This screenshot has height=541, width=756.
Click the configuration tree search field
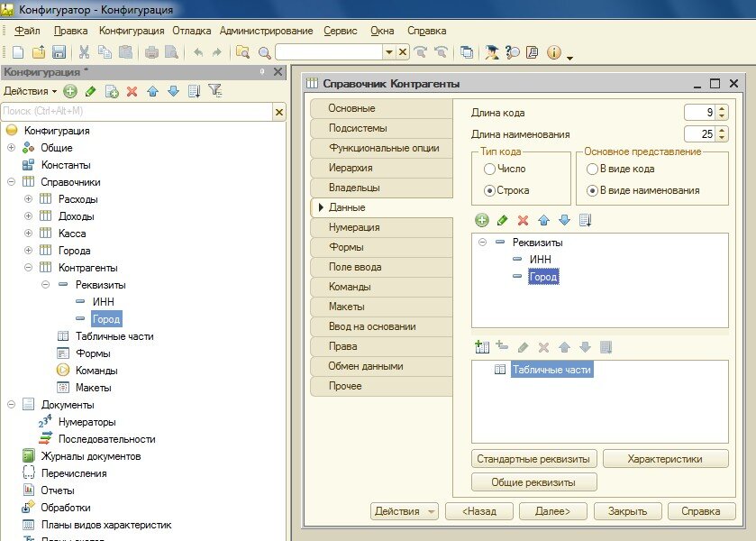(137, 112)
